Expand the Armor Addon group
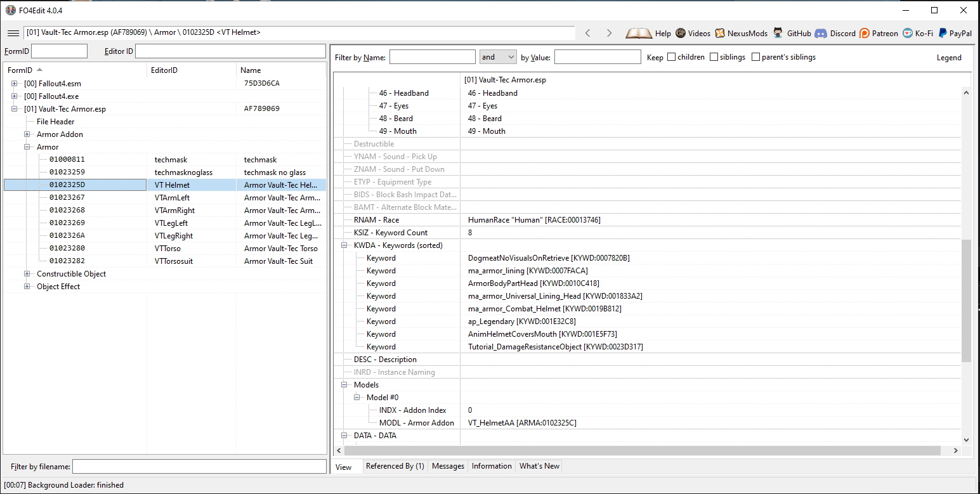 pyautogui.click(x=27, y=134)
